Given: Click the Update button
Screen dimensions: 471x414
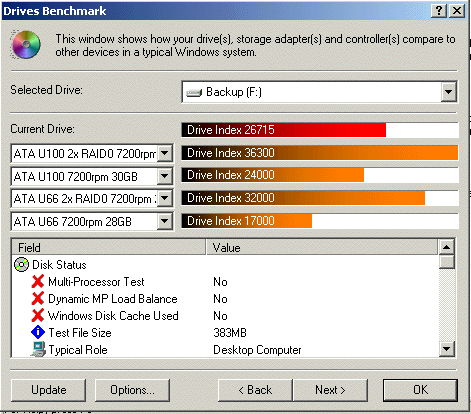Looking at the screenshot, I should [x=48, y=390].
